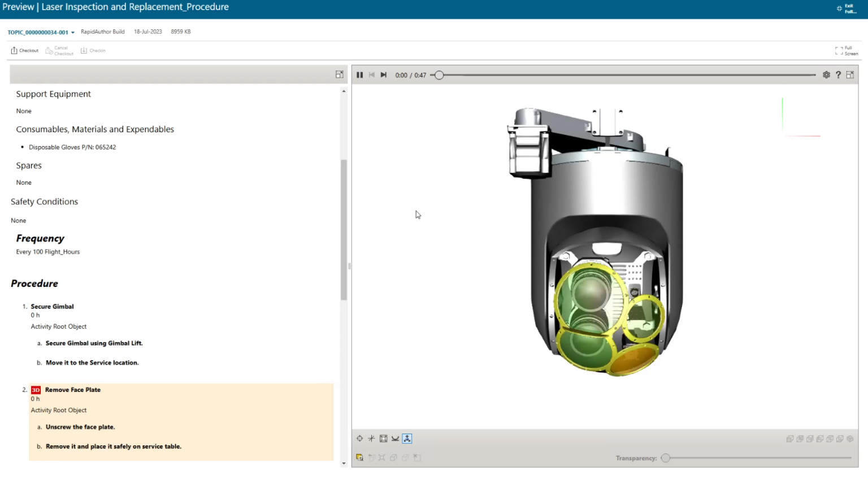
Task: Open the player settings gear icon
Action: 826,75
